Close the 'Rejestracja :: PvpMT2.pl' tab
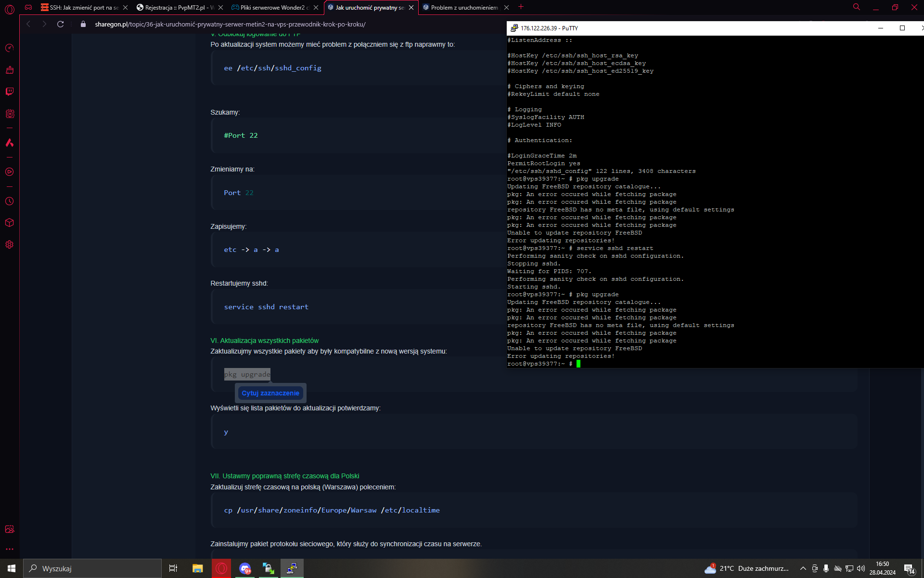Viewport: 924px width, 578px height. click(x=220, y=7)
